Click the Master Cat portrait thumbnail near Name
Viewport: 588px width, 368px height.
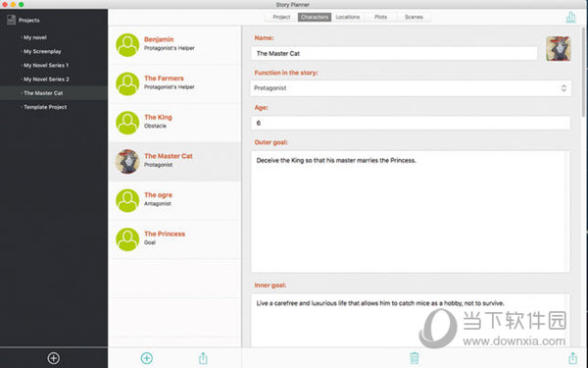[558, 48]
